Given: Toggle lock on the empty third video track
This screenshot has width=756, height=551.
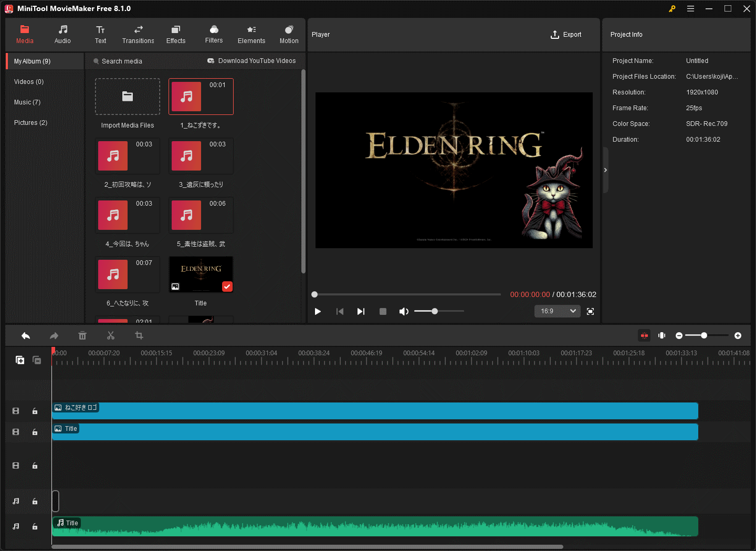Looking at the screenshot, I should pos(35,466).
